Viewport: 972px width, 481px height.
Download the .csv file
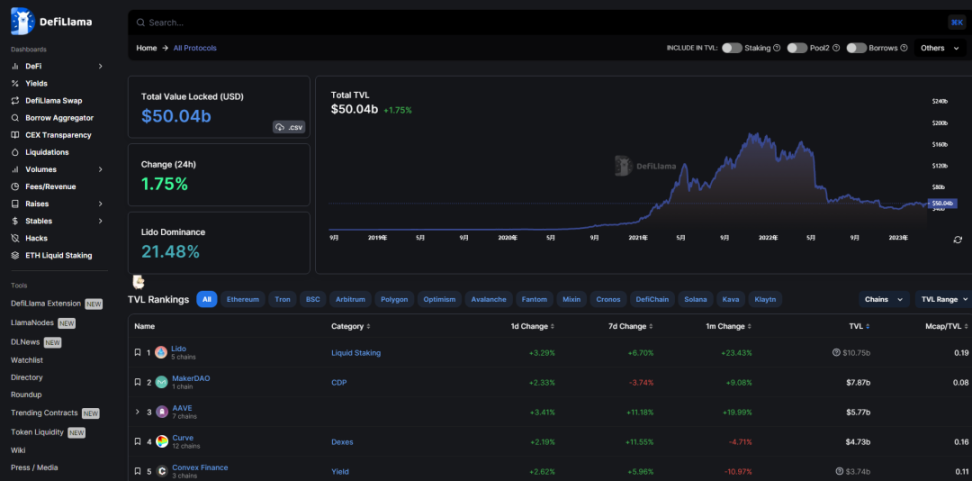pyautogui.click(x=289, y=127)
